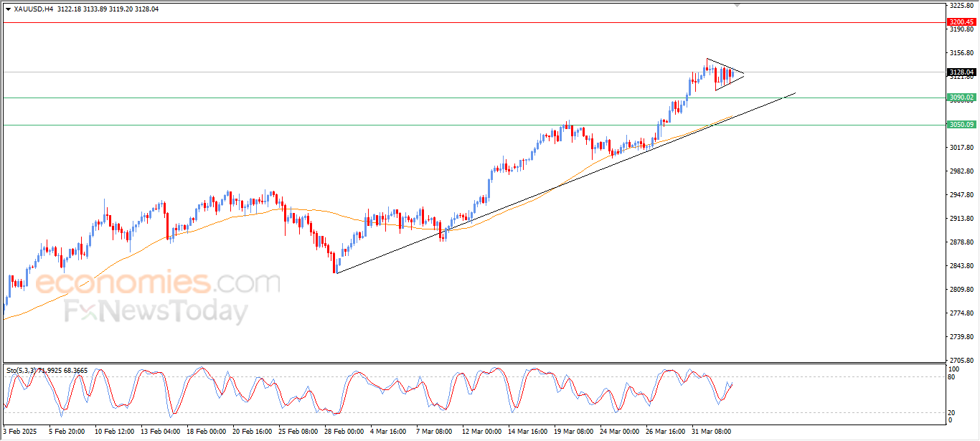
Task: Click the 28 Feb 00:00 time label
Action: 344,432
